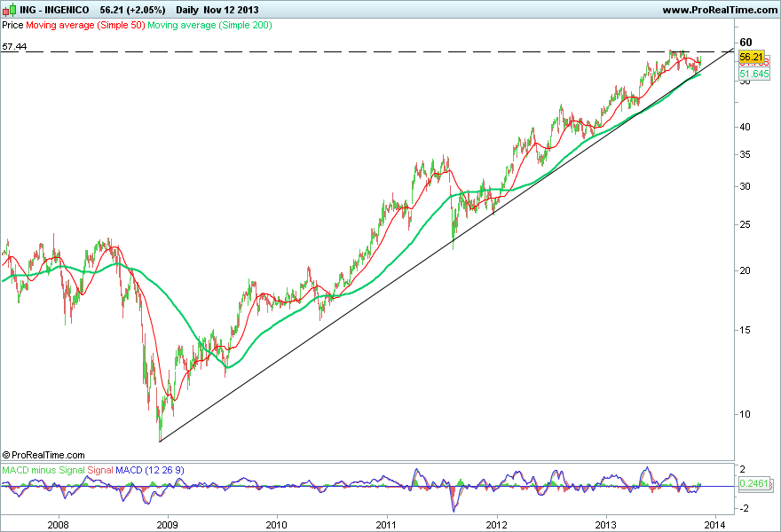781x532 pixels.
Task: Select the MACD minus Signal legend
Action: click(x=43, y=470)
